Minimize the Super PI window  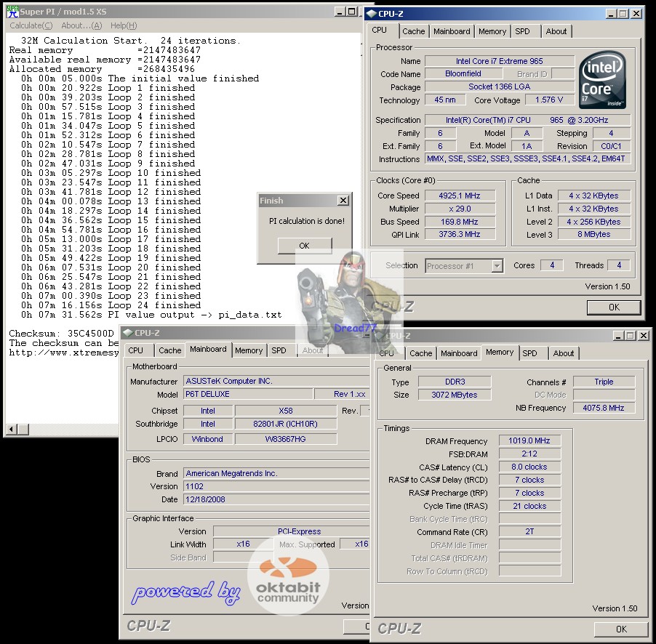click(x=340, y=12)
